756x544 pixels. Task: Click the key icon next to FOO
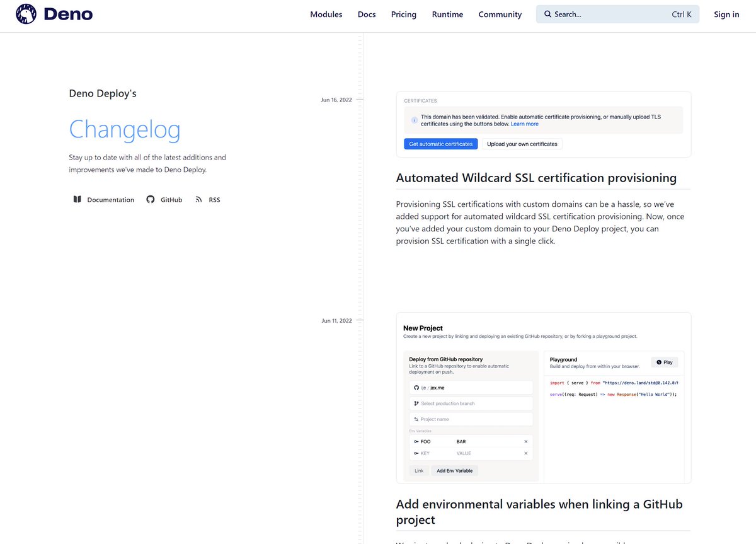coord(416,441)
